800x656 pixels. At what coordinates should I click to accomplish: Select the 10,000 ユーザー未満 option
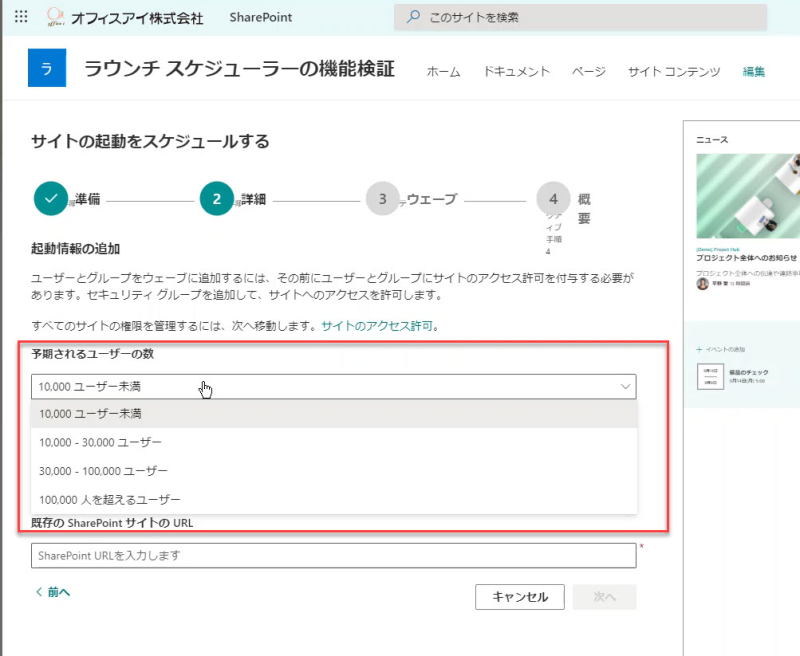(334, 414)
